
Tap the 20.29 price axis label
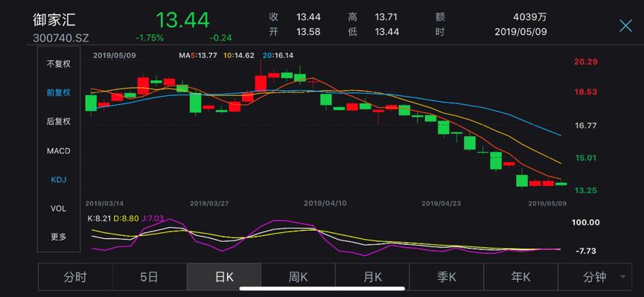pyautogui.click(x=586, y=62)
